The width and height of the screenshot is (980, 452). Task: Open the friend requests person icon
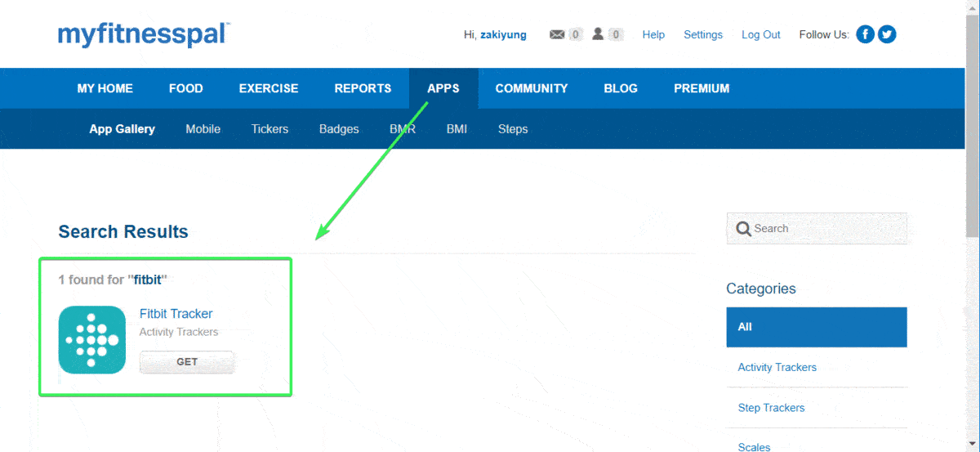[598, 34]
